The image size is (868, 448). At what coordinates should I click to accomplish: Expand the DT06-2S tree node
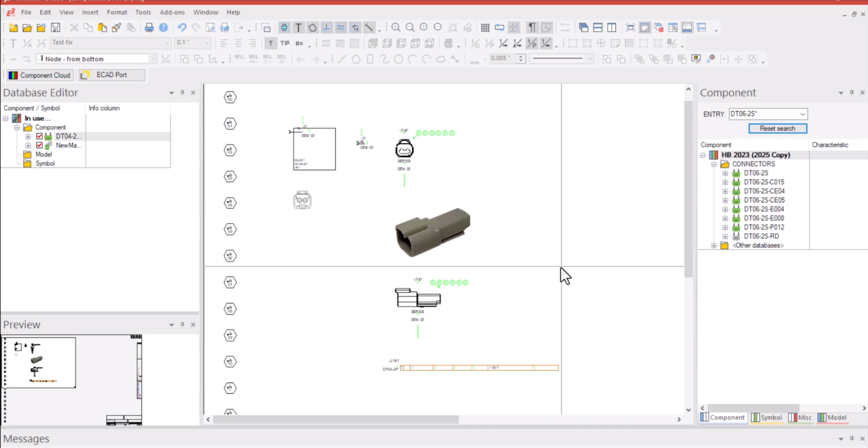click(725, 173)
